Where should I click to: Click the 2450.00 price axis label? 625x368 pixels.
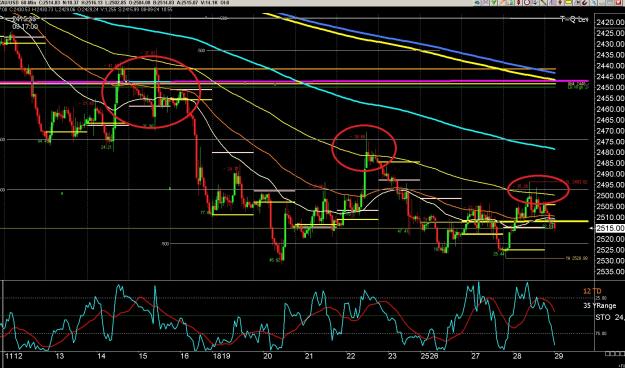(x=611, y=87)
